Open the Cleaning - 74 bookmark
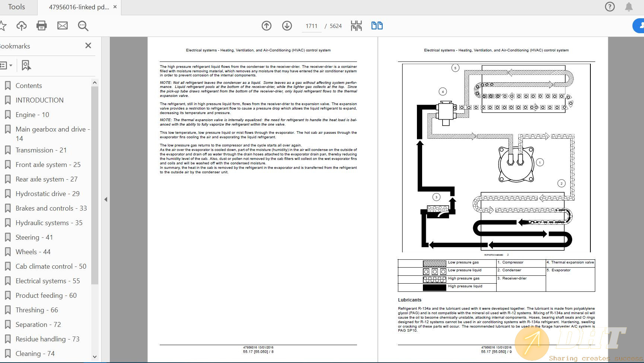Image resolution: width=644 pixels, height=363 pixels. point(35,353)
